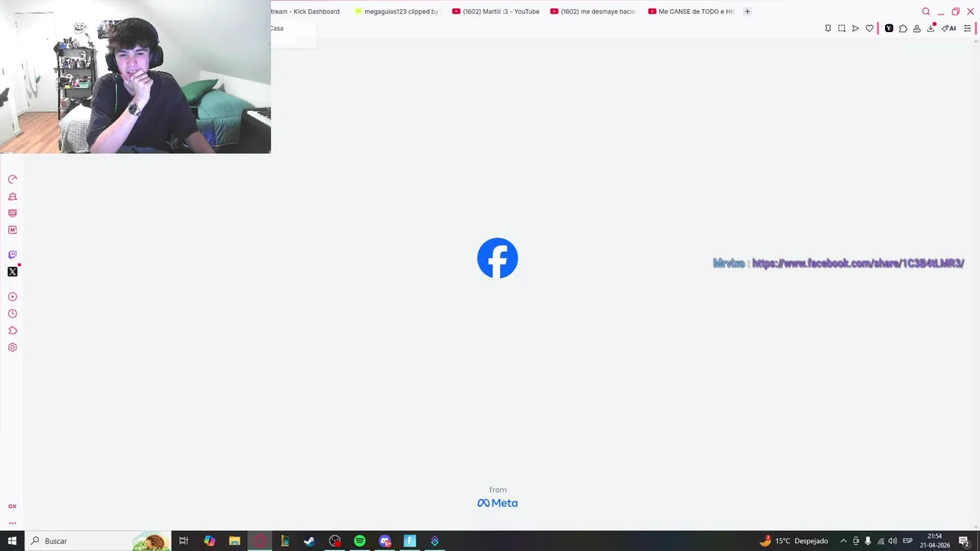Switch to Me CANSE de TODO tab
The image size is (980, 551).
coord(691,11)
